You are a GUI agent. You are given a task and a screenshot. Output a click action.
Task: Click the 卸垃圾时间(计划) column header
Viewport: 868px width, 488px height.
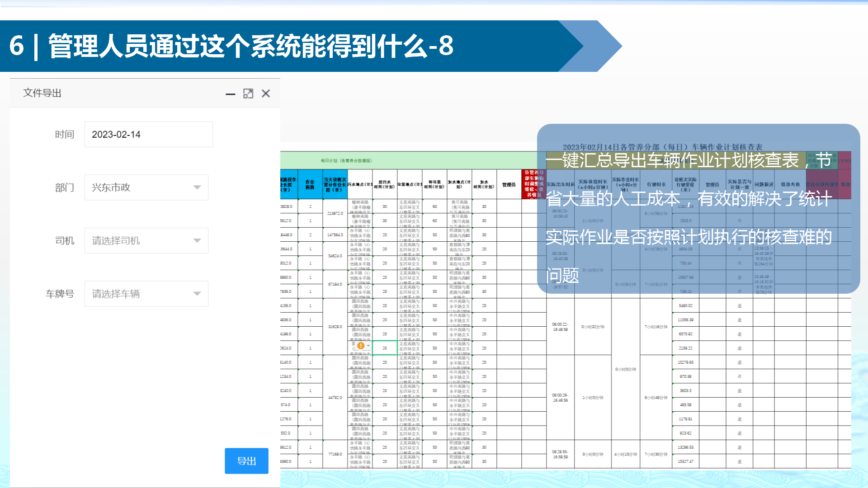(434, 184)
